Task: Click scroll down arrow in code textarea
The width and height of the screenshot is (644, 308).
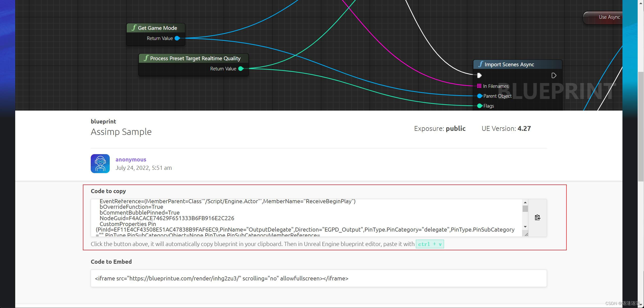Action: [525, 227]
